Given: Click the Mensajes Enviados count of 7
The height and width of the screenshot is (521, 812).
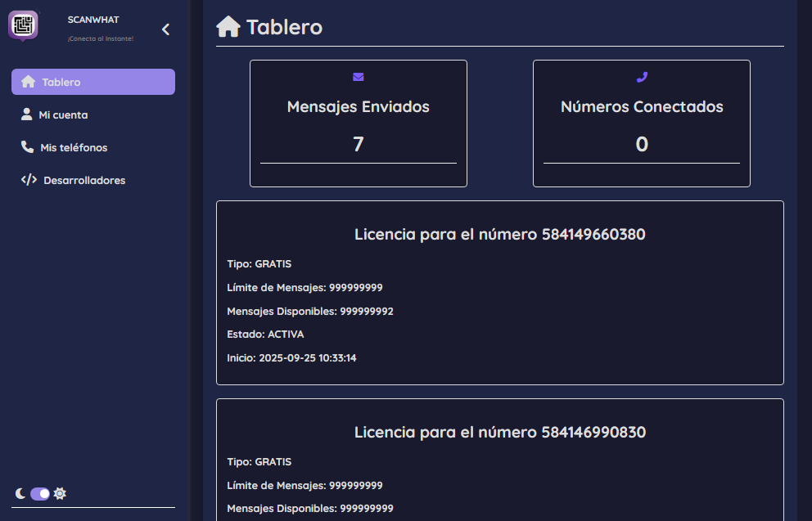Looking at the screenshot, I should point(358,145).
